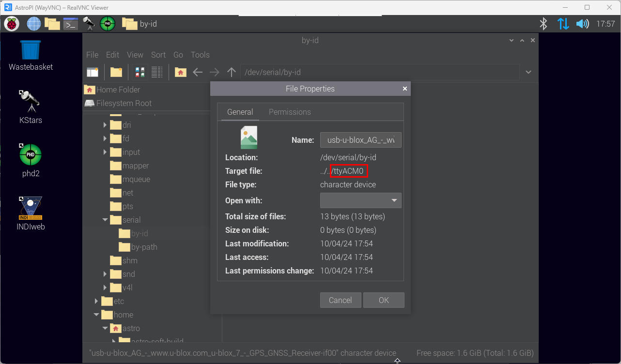The image size is (621, 364).
Task: Switch to the Permissions tab
Action: coord(290,112)
